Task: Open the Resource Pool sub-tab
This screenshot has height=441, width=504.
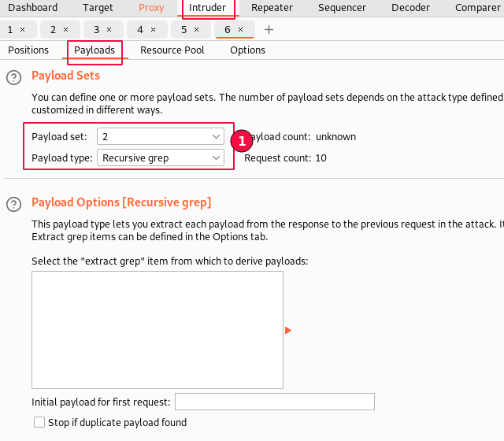Action: point(172,50)
